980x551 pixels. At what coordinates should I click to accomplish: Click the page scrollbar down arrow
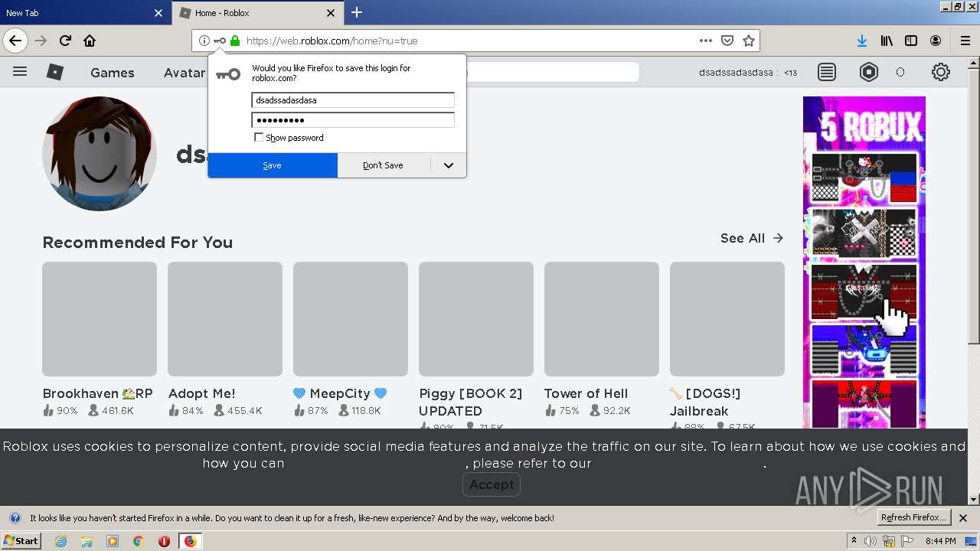(974, 500)
